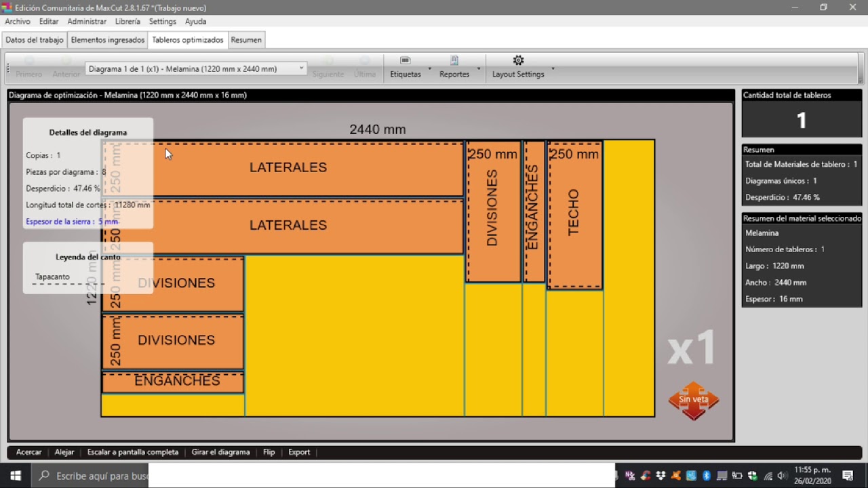Click the Export button

click(299, 452)
